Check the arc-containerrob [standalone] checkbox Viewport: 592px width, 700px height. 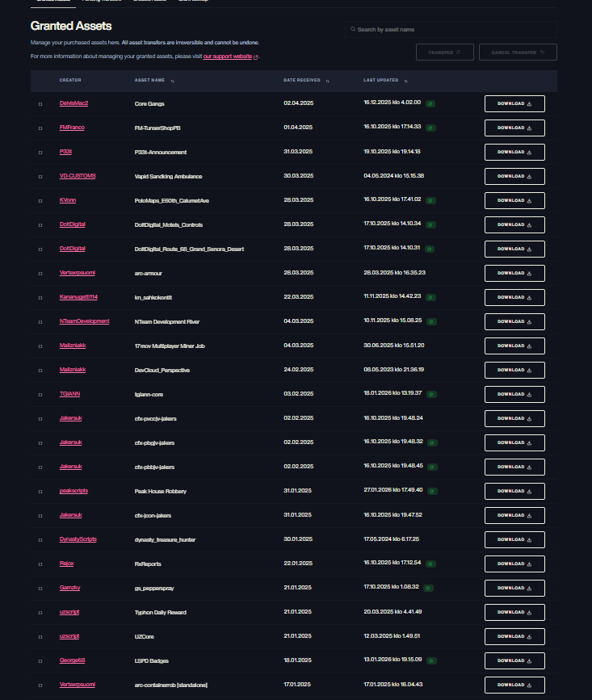pos(40,685)
